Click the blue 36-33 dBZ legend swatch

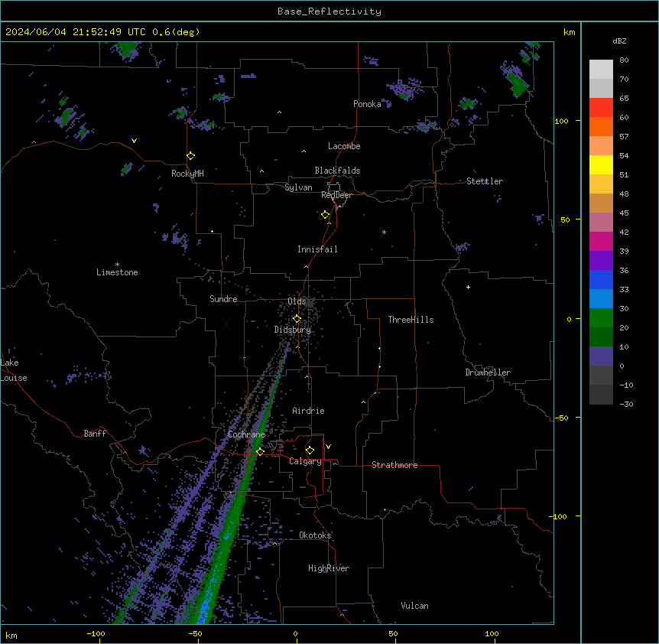pyautogui.click(x=601, y=279)
